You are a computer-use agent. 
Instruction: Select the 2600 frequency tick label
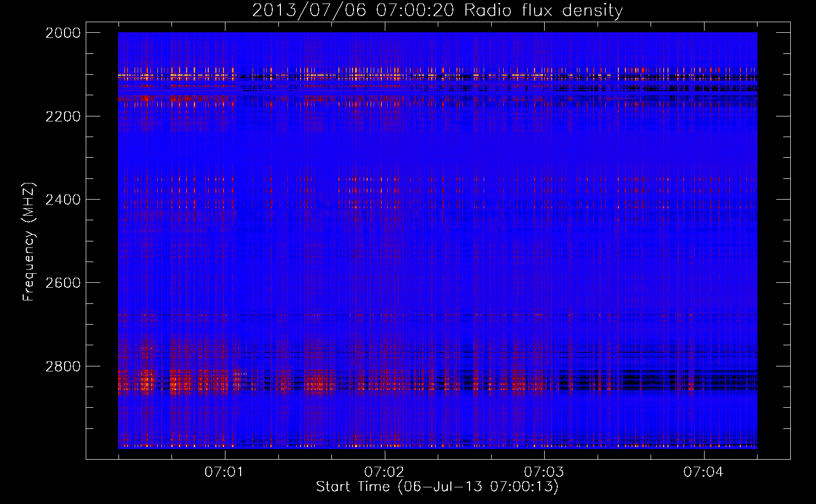63,283
